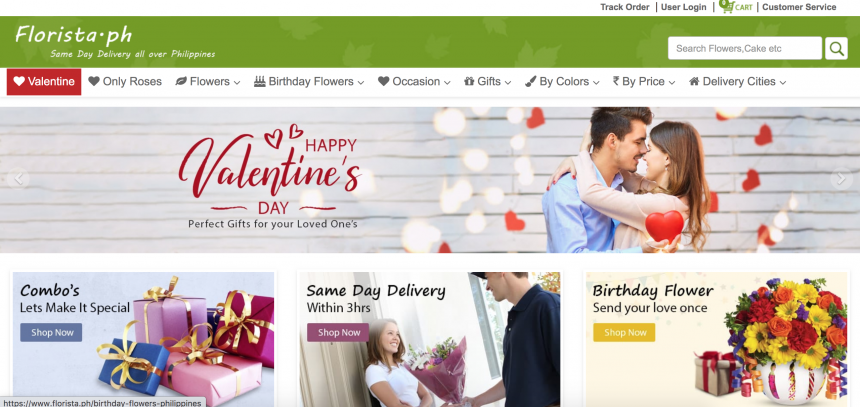Viewport: 860px width, 407px height.
Task: Click Shop Now on the Combo's card
Action: (51, 332)
